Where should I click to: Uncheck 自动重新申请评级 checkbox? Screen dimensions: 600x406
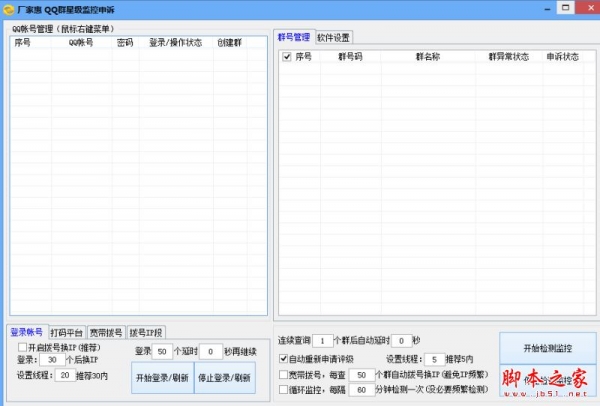[x=283, y=359]
